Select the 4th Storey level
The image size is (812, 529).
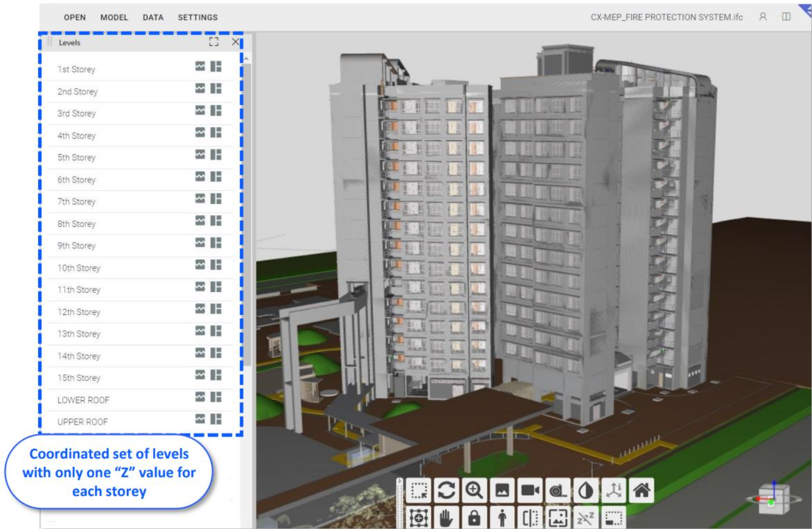(77, 136)
